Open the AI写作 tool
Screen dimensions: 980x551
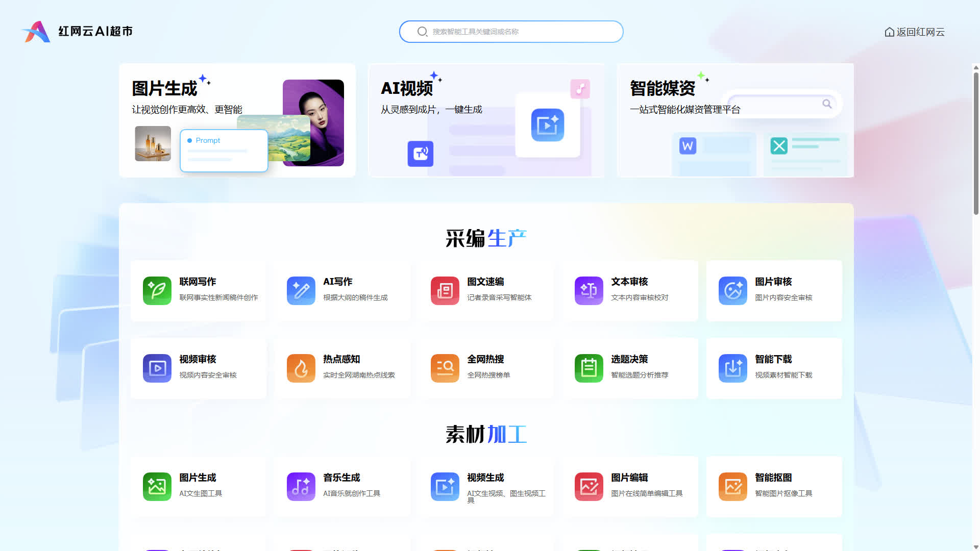pyautogui.click(x=301, y=291)
